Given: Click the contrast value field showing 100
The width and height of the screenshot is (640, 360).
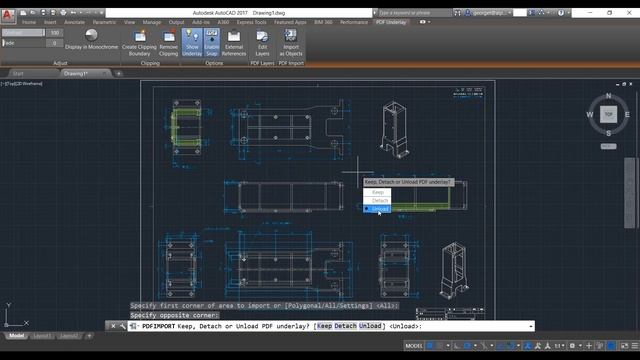Looking at the screenshot, I should coord(54,33).
